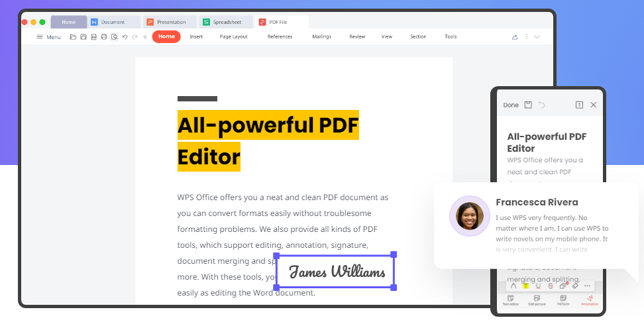The width and height of the screenshot is (644, 332).
Task: Click the orange Presentation P icon
Action: [x=150, y=22]
